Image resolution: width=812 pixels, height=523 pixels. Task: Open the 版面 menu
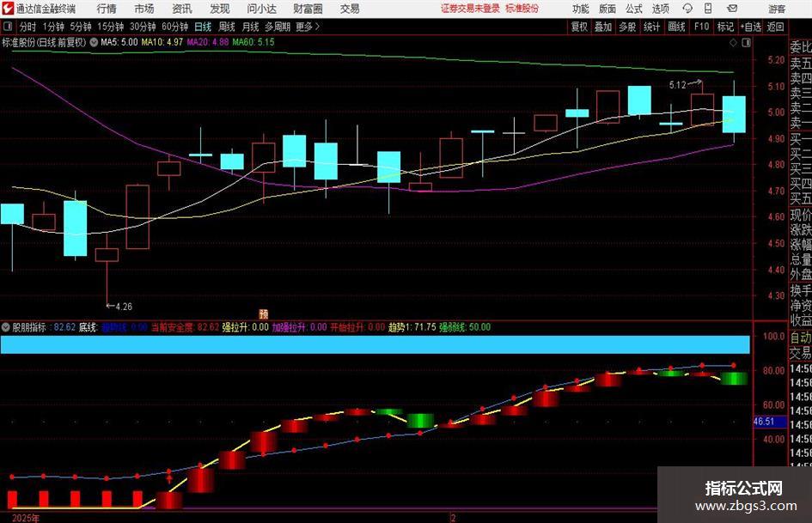(x=607, y=9)
